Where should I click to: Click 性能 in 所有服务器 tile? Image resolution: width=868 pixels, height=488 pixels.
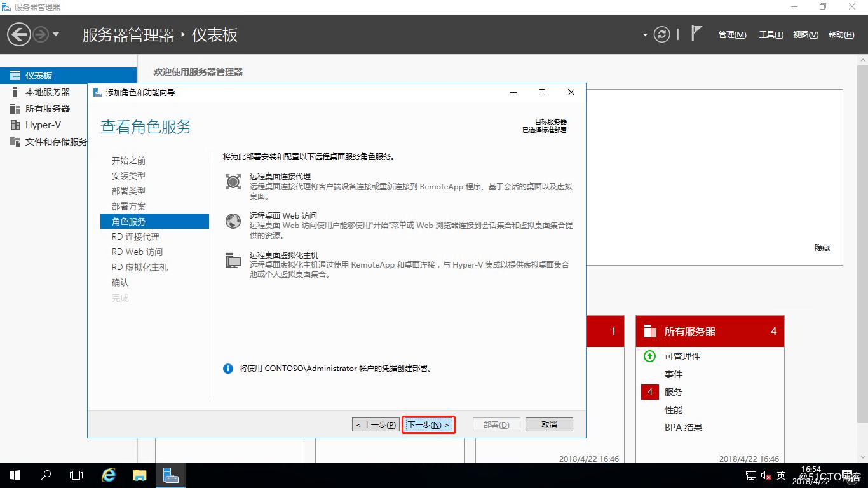(674, 410)
